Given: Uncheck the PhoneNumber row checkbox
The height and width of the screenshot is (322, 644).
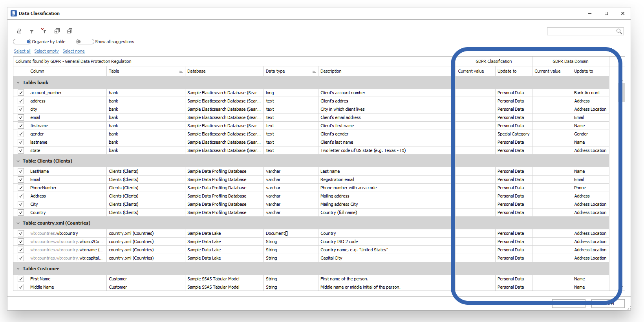Looking at the screenshot, I should (x=21, y=188).
